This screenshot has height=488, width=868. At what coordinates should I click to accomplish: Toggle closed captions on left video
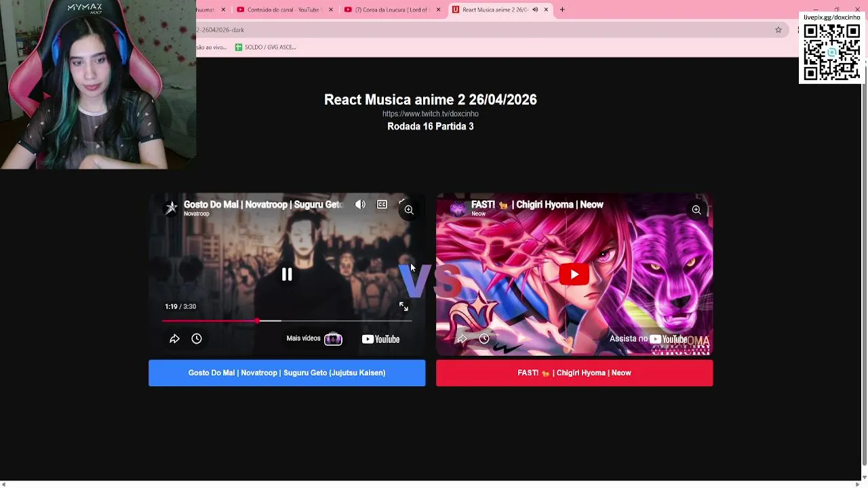pyautogui.click(x=382, y=205)
